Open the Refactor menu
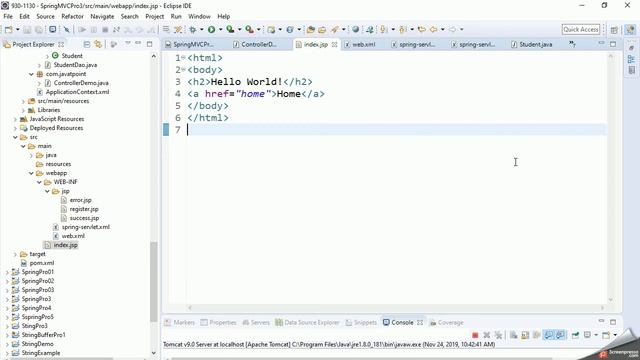640x360 pixels. pos(72,16)
